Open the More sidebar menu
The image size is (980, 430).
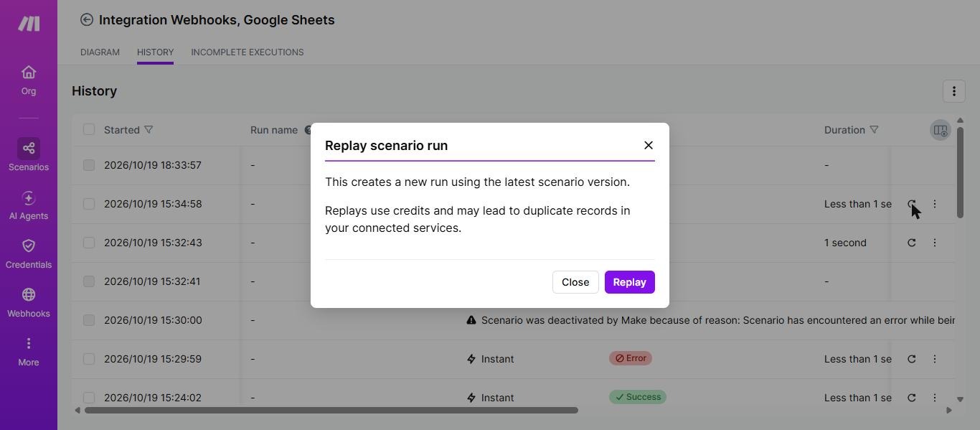click(x=29, y=352)
